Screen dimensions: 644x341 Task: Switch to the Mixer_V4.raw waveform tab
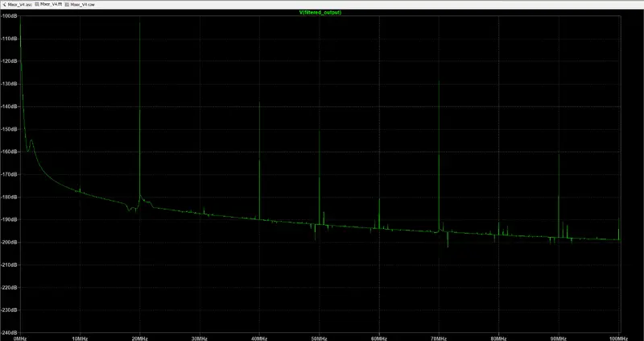click(78, 4)
